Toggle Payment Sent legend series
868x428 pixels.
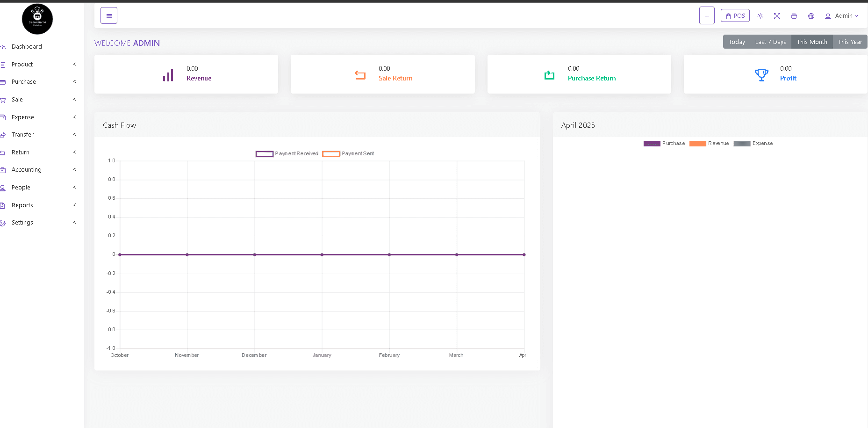click(348, 153)
